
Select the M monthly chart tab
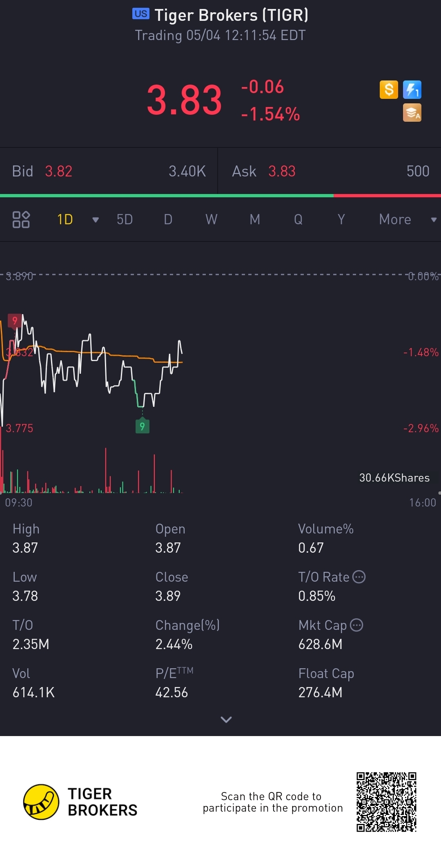(x=255, y=219)
